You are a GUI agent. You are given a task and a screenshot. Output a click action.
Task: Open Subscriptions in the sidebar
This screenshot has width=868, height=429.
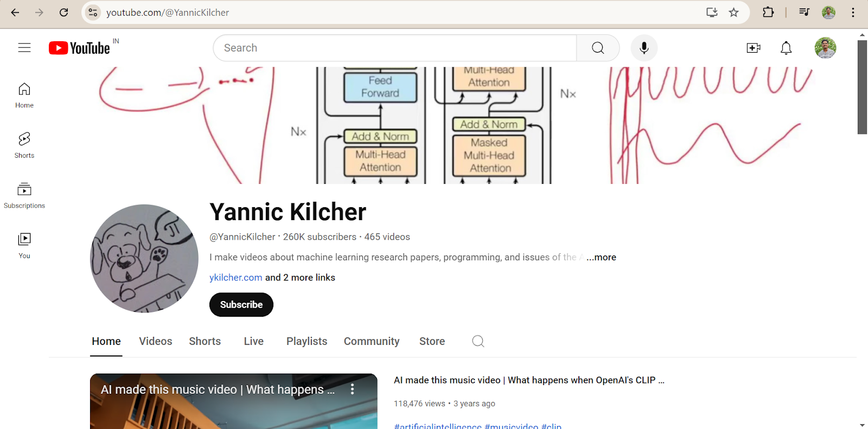point(24,196)
